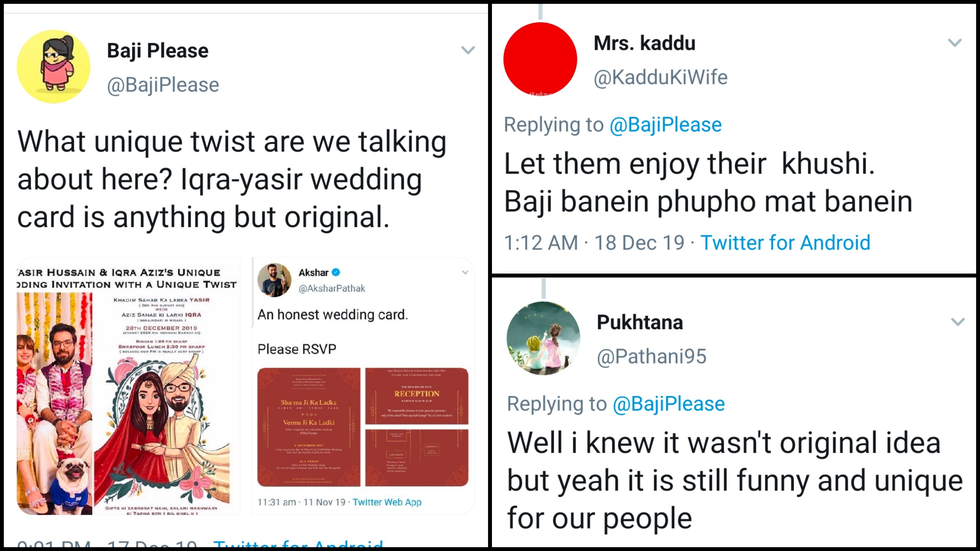This screenshot has width=980, height=551.
Task: Open @BajiPlease mention in Pukhtana reply
Action: (668, 404)
